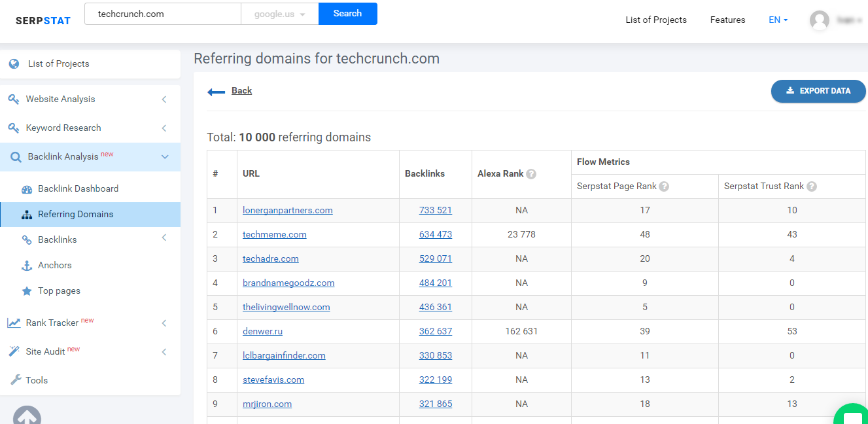Click the Keyword Research key icon
The width and height of the screenshot is (868, 424).
pyautogui.click(x=14, y=128)
